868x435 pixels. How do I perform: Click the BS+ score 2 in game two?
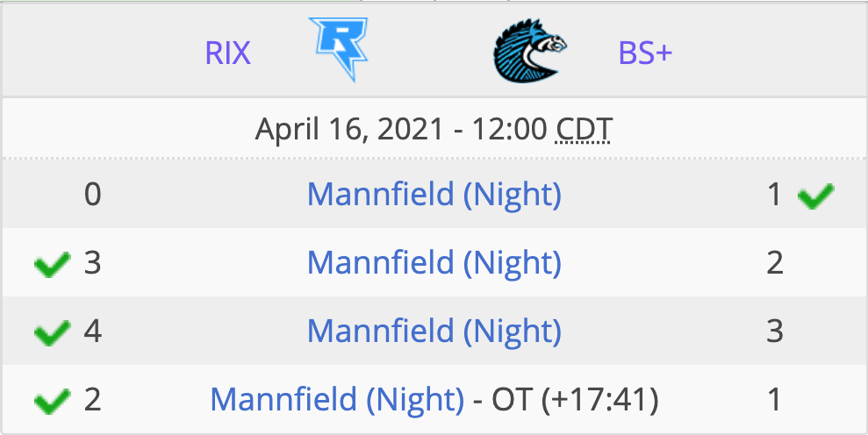pyautogui.click(x=775, y=263)
